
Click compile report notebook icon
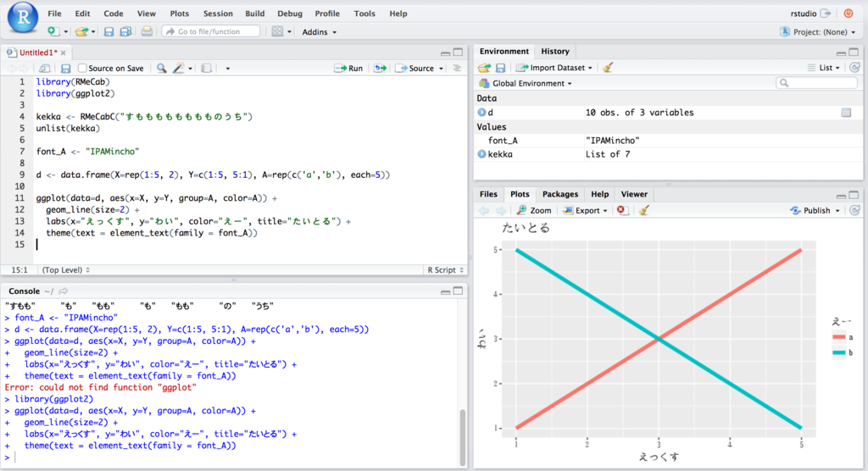pyautogui.click(x=207, y=68)
